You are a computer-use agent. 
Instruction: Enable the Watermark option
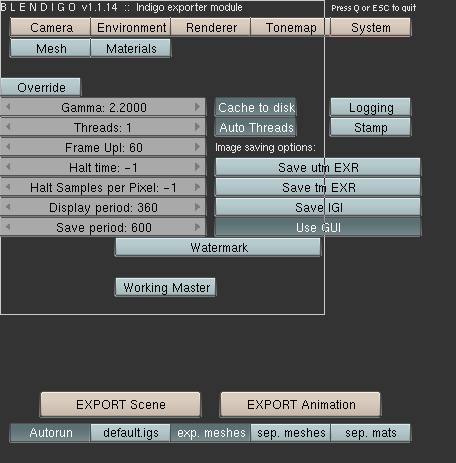click(218, 247)
